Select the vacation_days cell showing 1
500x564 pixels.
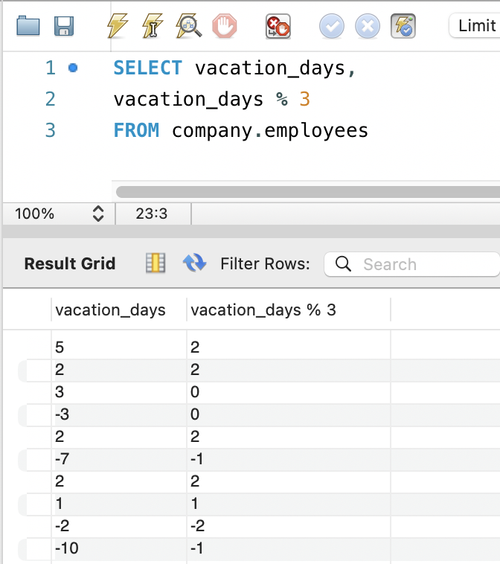119,504
